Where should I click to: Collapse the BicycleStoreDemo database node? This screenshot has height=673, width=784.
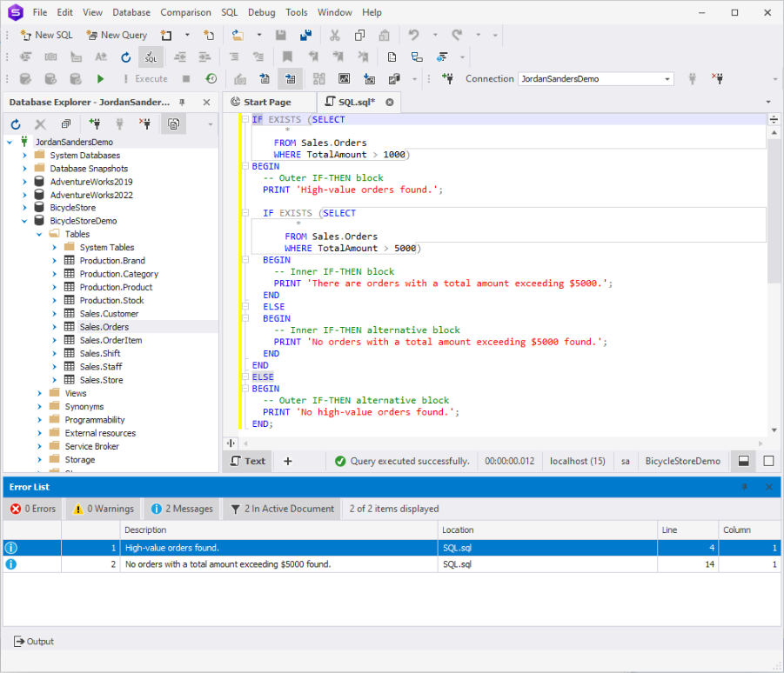(25, 221)
